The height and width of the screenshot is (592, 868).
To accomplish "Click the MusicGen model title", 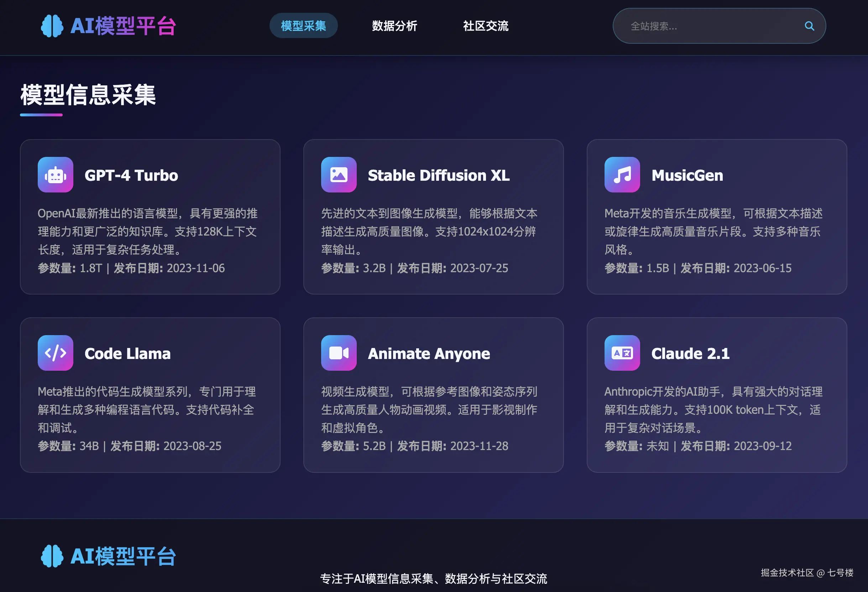I will 687,175.
